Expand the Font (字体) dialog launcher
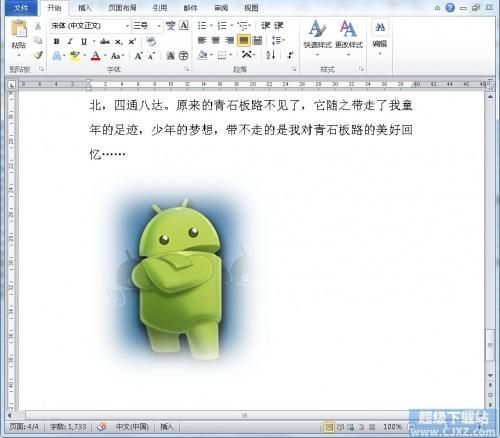This screenshot has height=438, width=500. click(187, 69)
